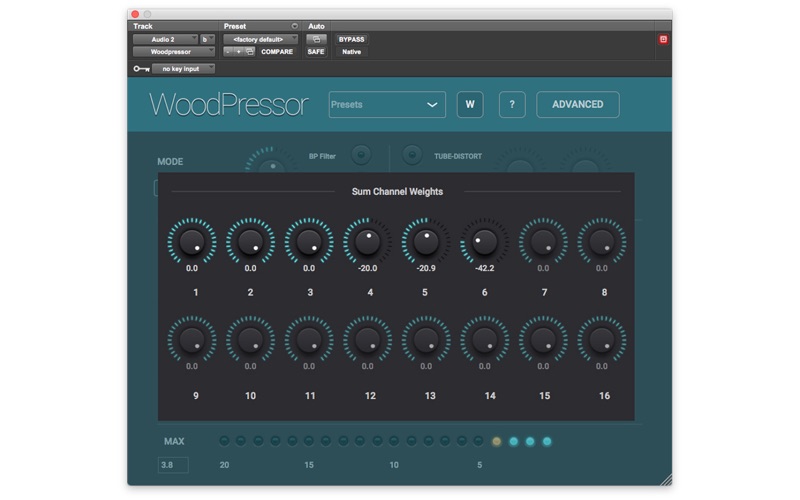Click the MAX value field showing 3.8
The height and width of the screenshot is (500, 800).
click(x=172, y=464)
